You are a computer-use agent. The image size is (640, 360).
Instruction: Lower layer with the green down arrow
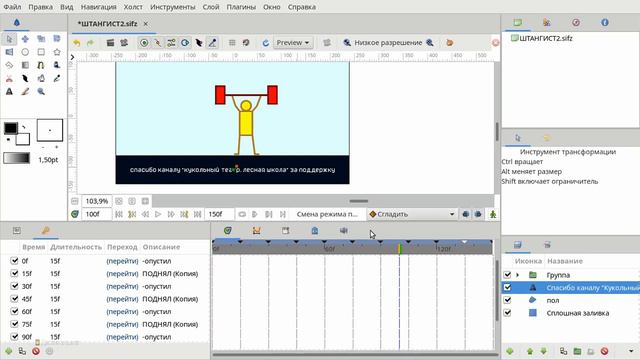pos(543,351)
